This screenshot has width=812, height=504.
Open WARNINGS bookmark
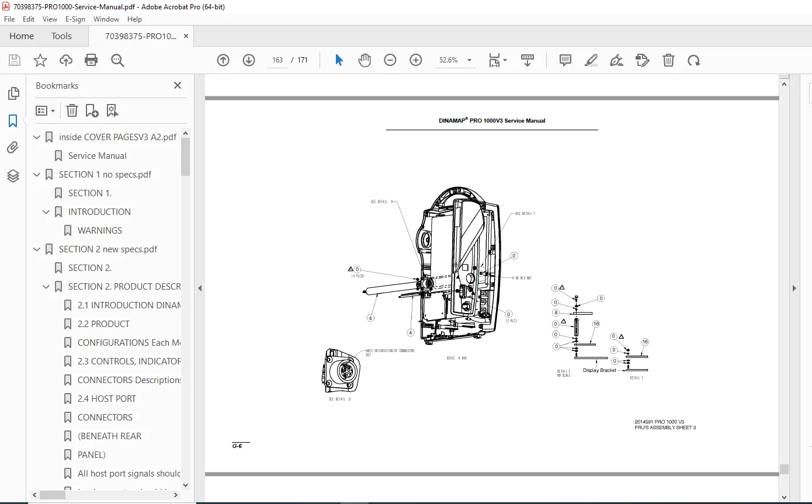(100, 231)
